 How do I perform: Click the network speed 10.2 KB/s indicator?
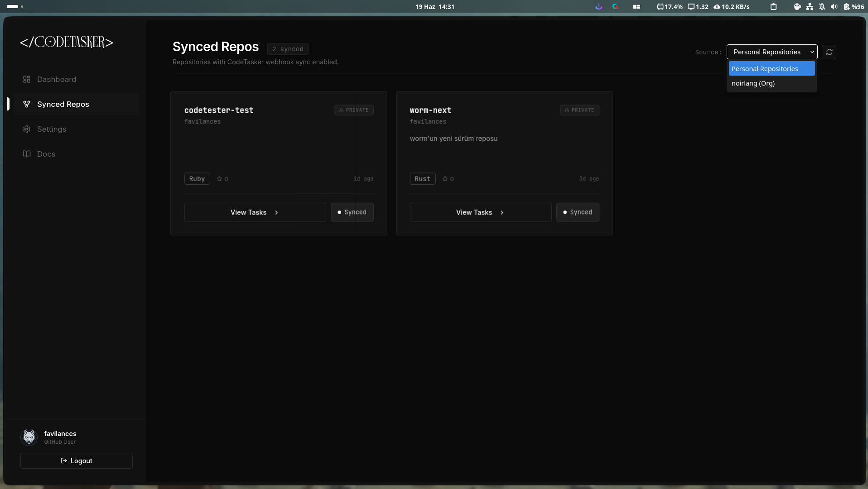(x=732, y=7)
